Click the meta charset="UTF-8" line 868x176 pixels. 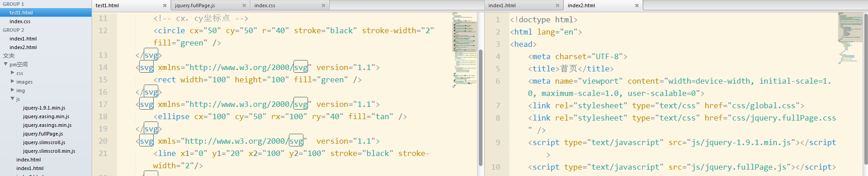[x=578, y=56]
